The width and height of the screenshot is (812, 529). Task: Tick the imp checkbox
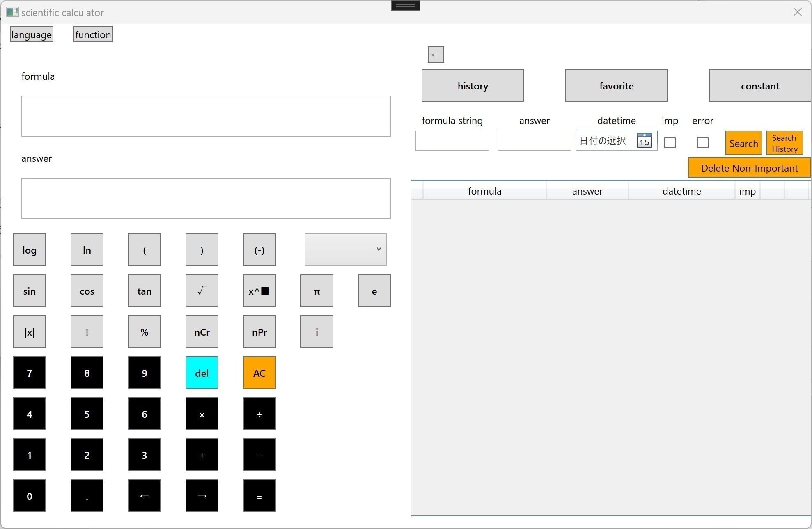click(670, 143)
